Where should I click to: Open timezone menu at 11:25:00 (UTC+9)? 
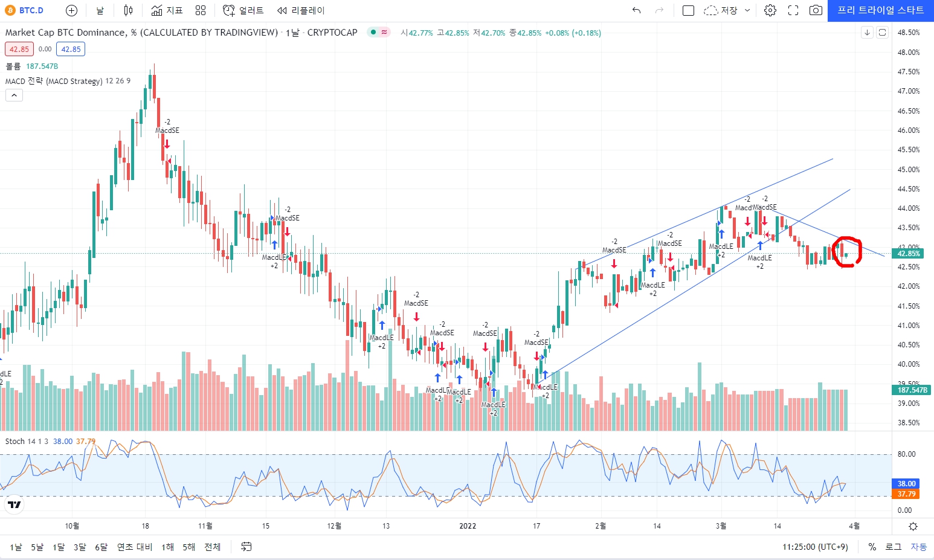click(x=815, y=547)
